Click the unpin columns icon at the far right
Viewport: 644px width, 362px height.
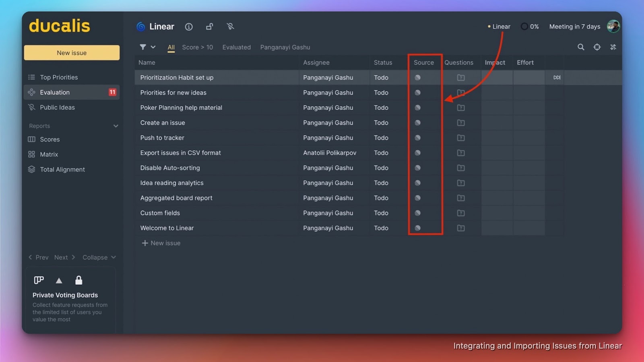tap(613, 47)
